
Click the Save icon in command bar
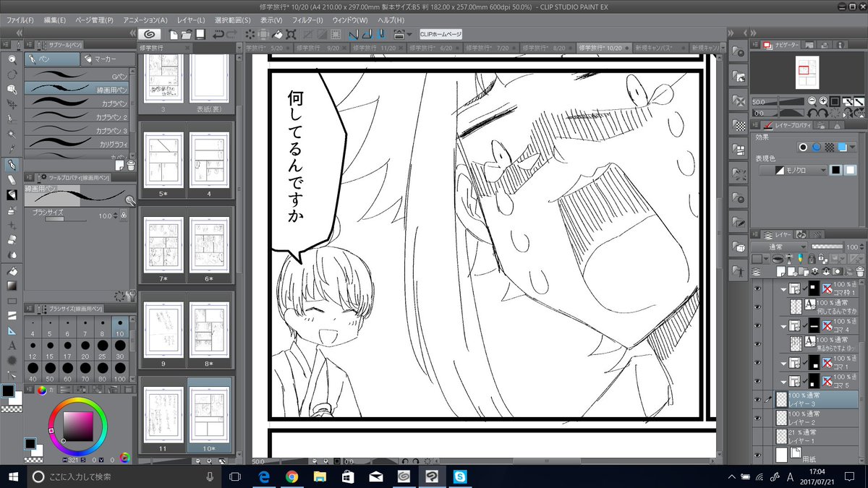pyautogui.click(x=200, y=34)
